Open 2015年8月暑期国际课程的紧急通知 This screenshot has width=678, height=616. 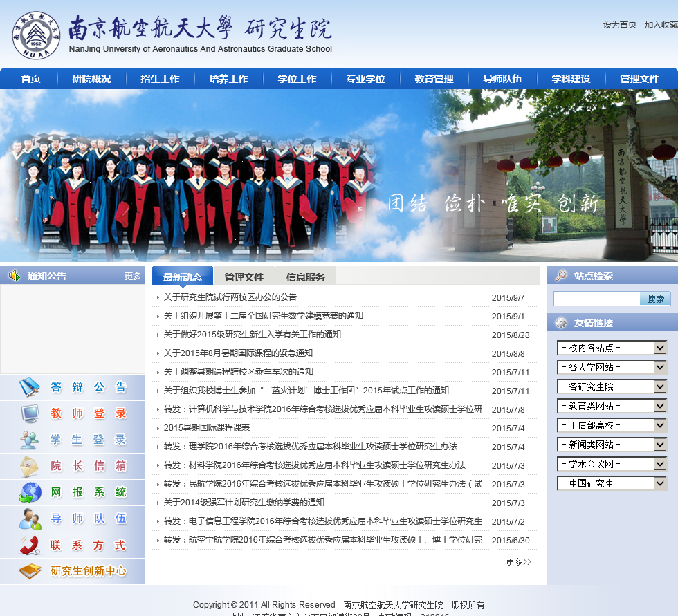pos(238,353)
